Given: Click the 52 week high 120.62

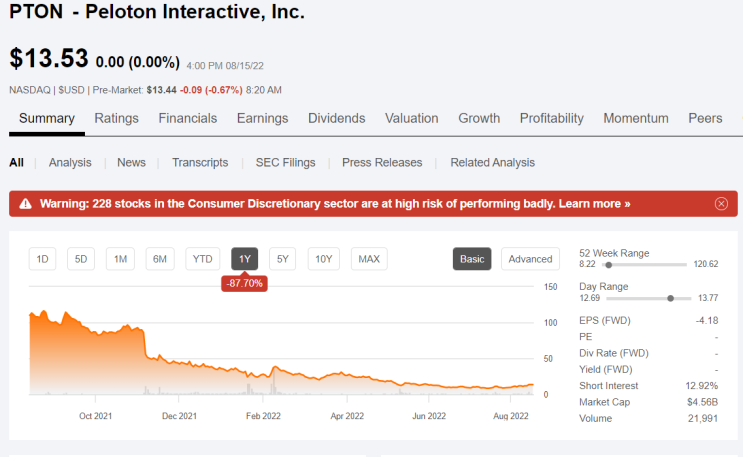Looking at the screenshot, I should (706, 264).
